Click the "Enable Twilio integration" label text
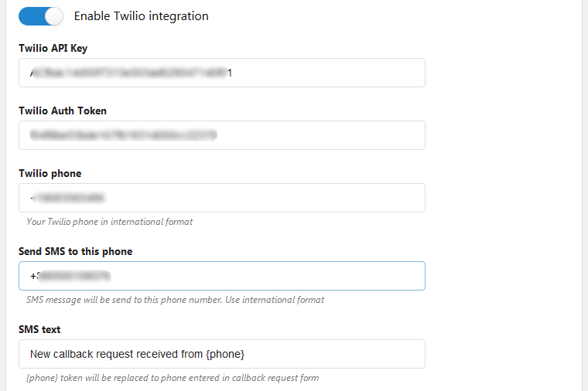This screenshot has height=391, width=588. [x=141, y=15]
